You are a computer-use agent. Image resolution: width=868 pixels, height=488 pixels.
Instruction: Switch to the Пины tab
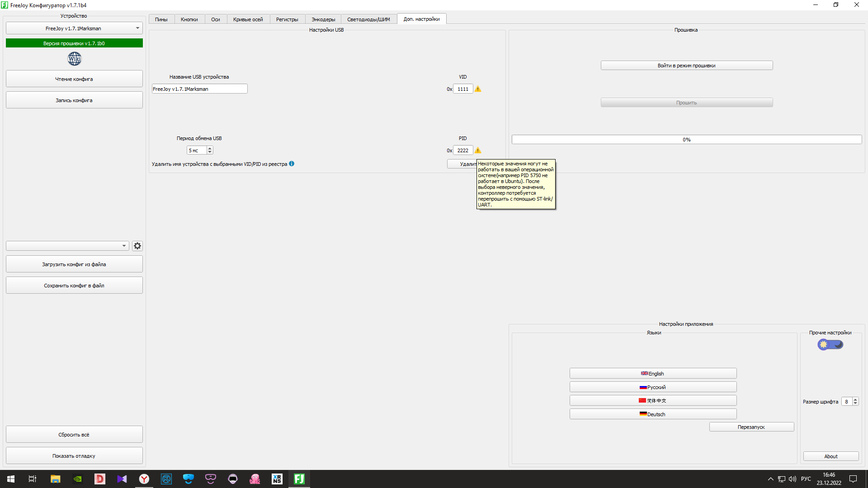tap(161, 19)
